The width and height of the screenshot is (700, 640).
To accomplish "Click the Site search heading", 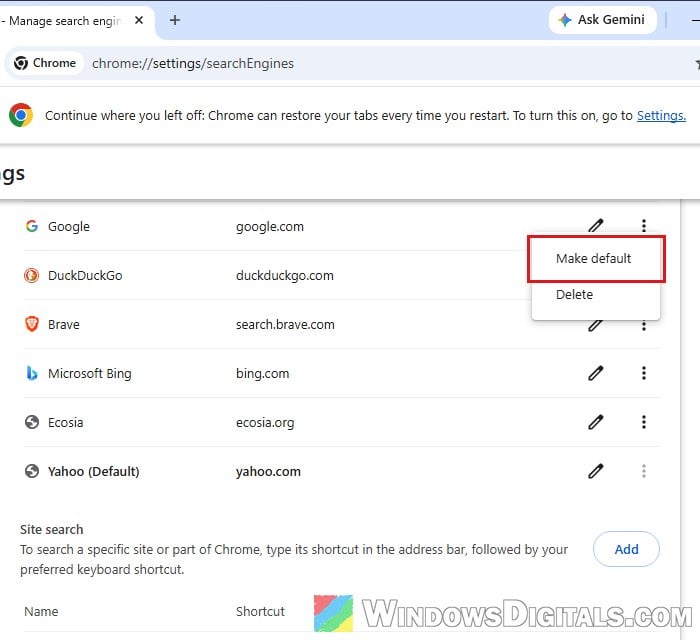I will click(x=51, y=529).
